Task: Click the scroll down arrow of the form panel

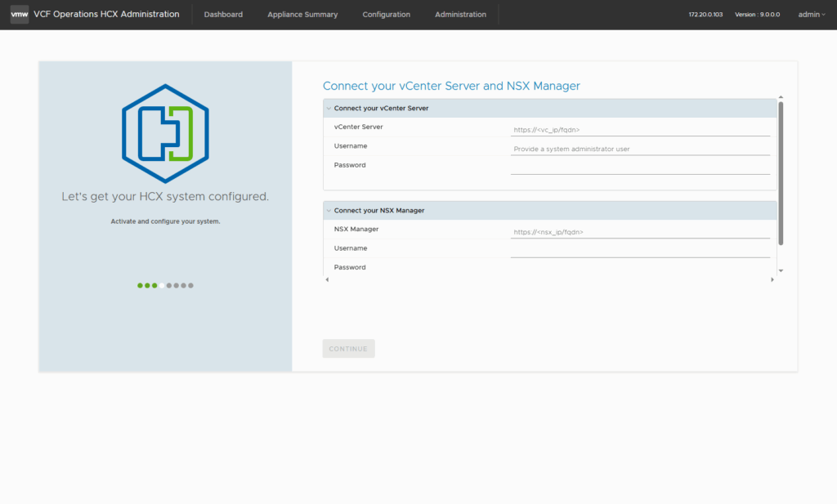Action: pos(781,270)
